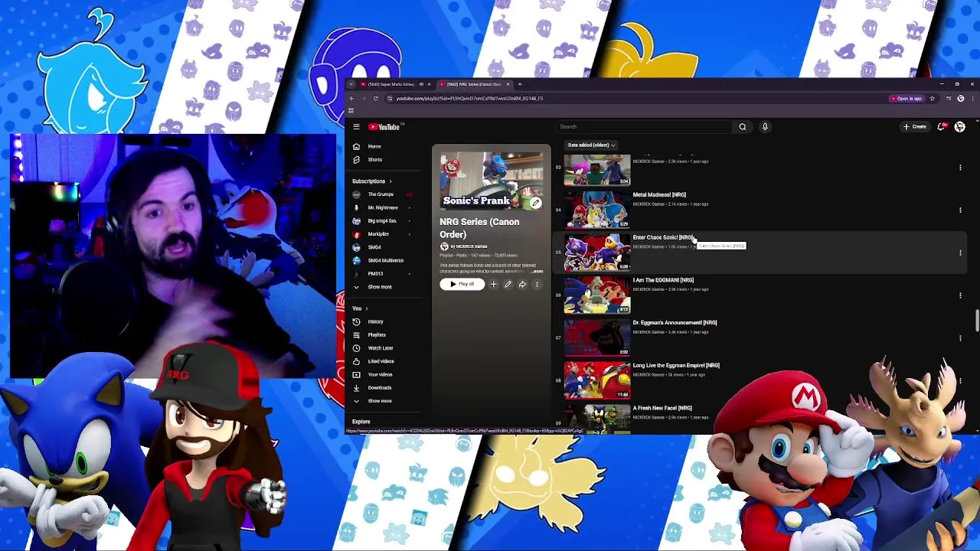Edit playlist thumbnail pencil overlay

(536, 203)
